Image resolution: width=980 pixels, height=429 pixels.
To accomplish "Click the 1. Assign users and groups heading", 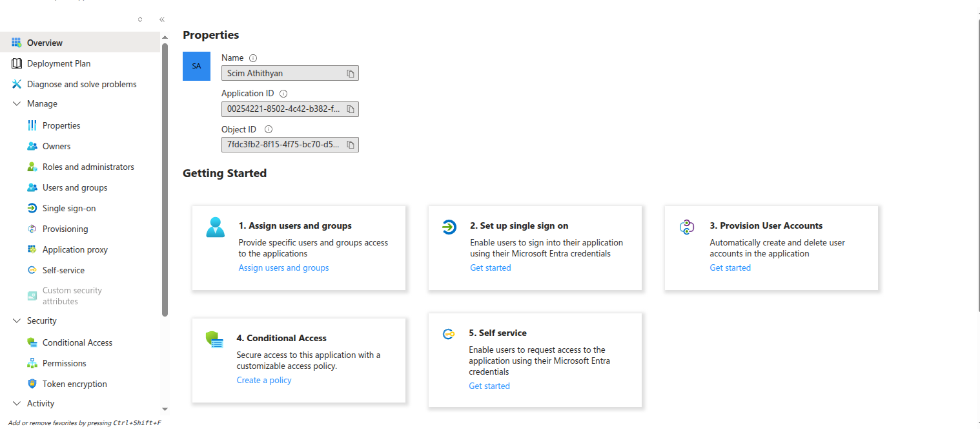I will pos(295,225).
